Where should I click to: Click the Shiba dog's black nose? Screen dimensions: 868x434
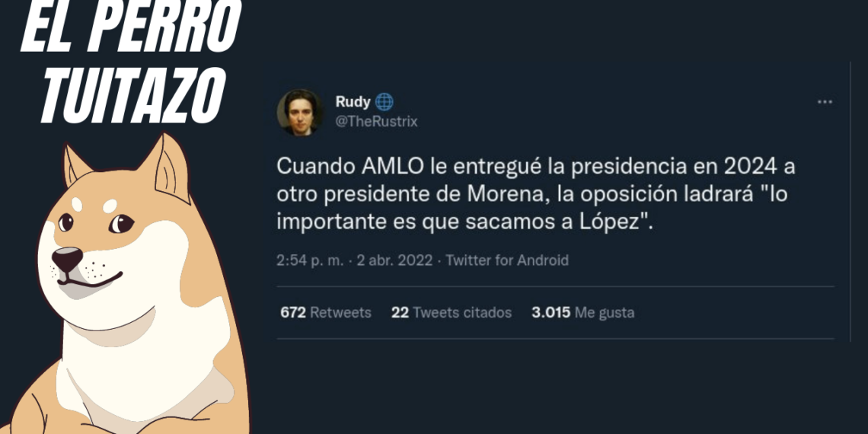[x=67, y=259]
